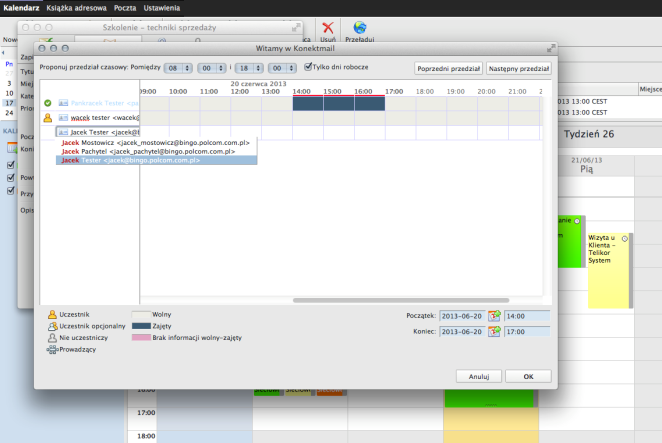Click the Uczestnik legend icon
The image size is (662, 443).
pyautogui.click(x=52, y=315)
